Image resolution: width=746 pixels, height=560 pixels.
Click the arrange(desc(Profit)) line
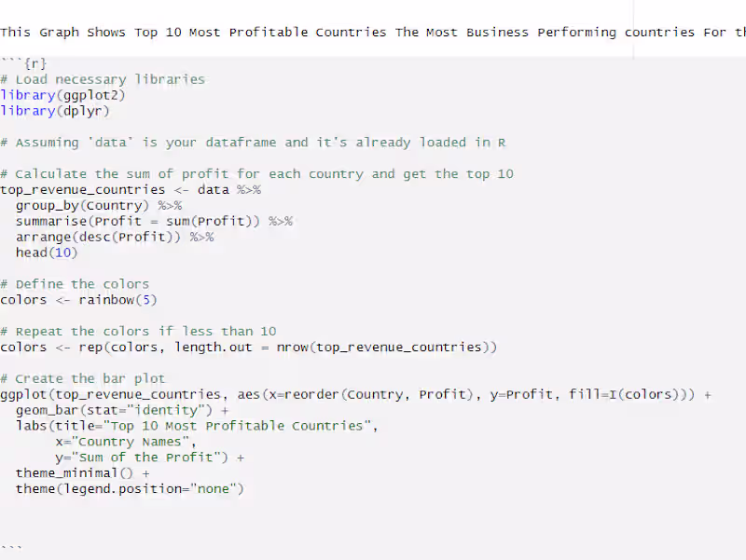(x=114, y=237)
